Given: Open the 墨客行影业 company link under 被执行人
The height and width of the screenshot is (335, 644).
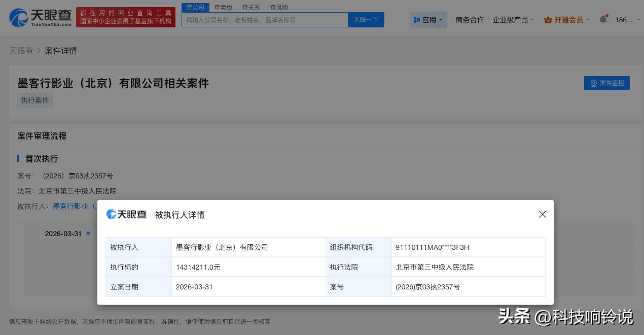Looking at the screenshot, I should [70, 206].
